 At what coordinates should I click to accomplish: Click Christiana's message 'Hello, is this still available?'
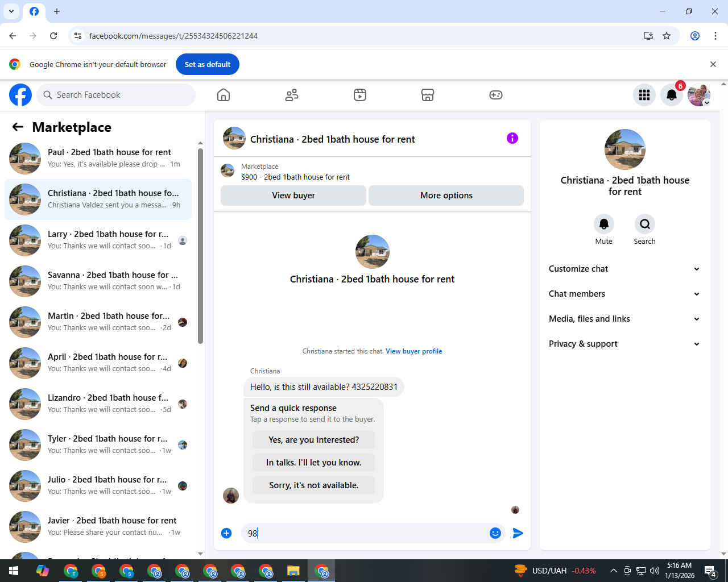(x=324, y=387)
